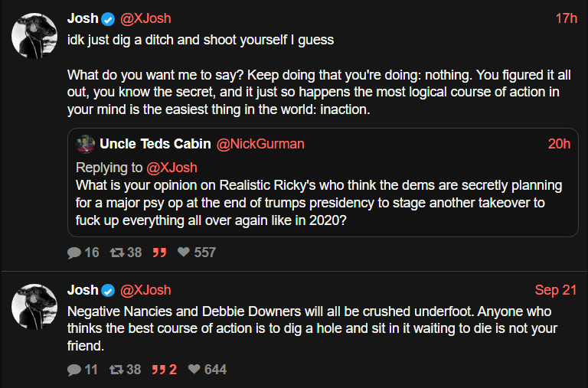This screenshot has width=588, height=388.
Task: Click @XJosh in 'Replying to' line
Action: coord(171,168)
